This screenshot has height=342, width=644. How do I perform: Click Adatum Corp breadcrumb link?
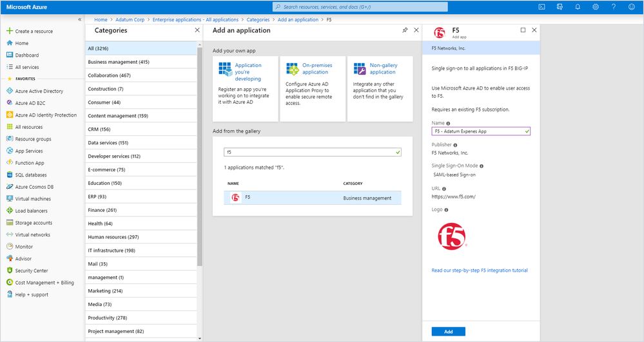[130, 20]
